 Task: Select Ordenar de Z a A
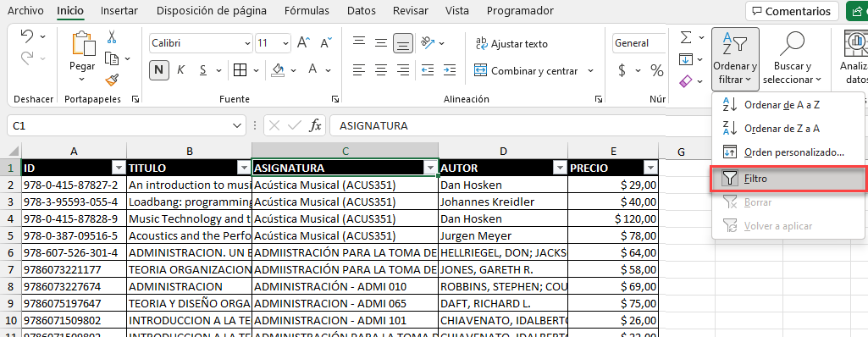tap(788, 129)
